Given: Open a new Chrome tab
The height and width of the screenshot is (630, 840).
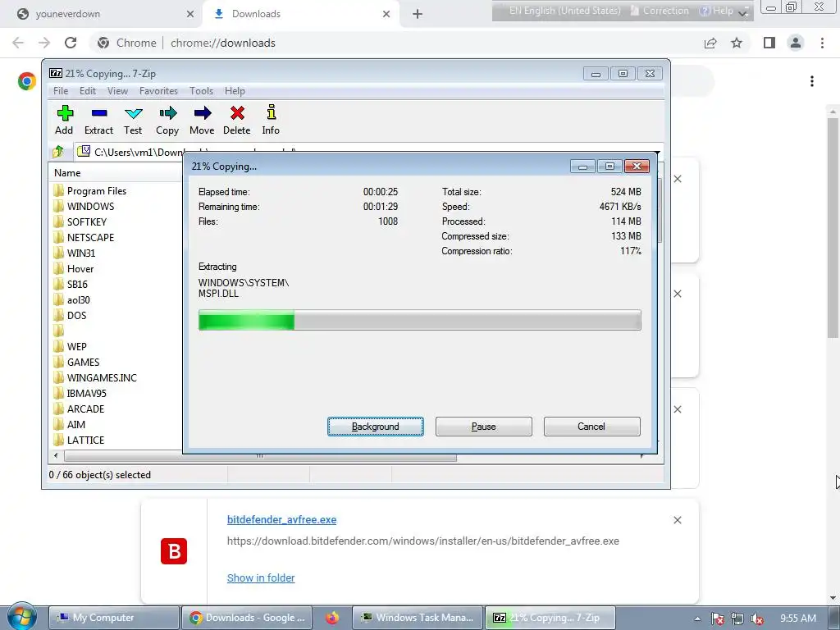Looking at the screenshot, I should click(x=418, y=14).
